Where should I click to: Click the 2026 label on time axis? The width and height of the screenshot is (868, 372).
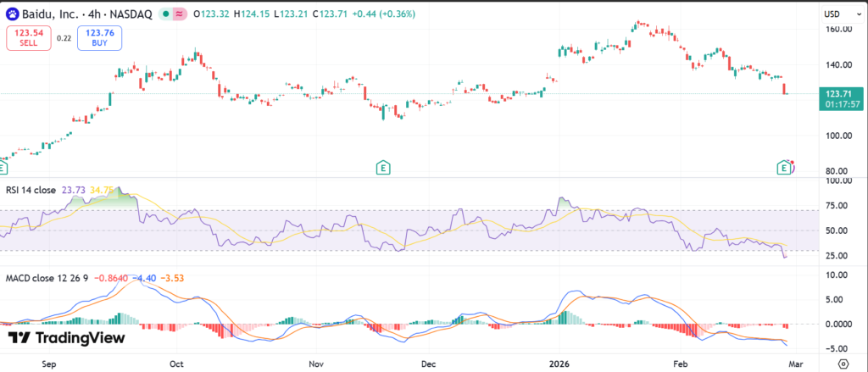tap(558, 363)
